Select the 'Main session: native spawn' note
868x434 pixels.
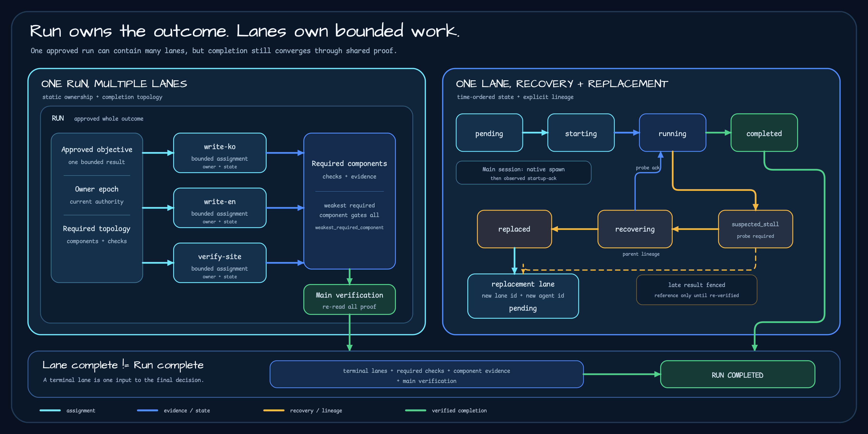[523, 173]
